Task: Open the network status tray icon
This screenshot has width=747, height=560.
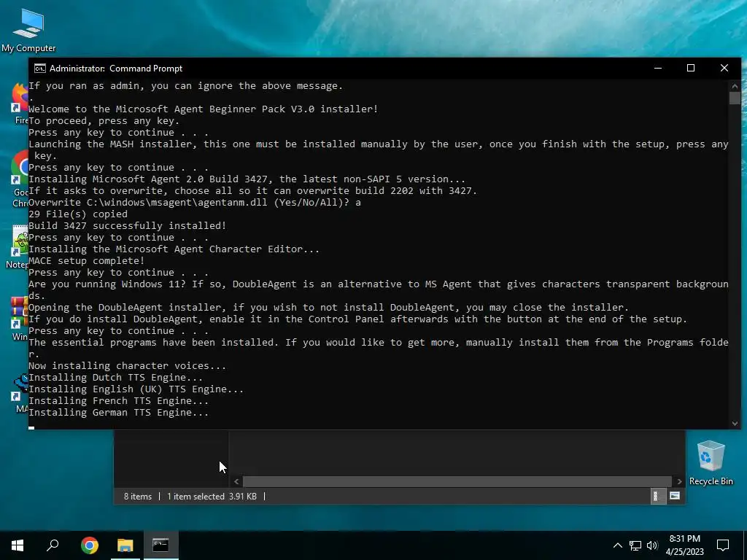Action: click(x=635, y=545)
